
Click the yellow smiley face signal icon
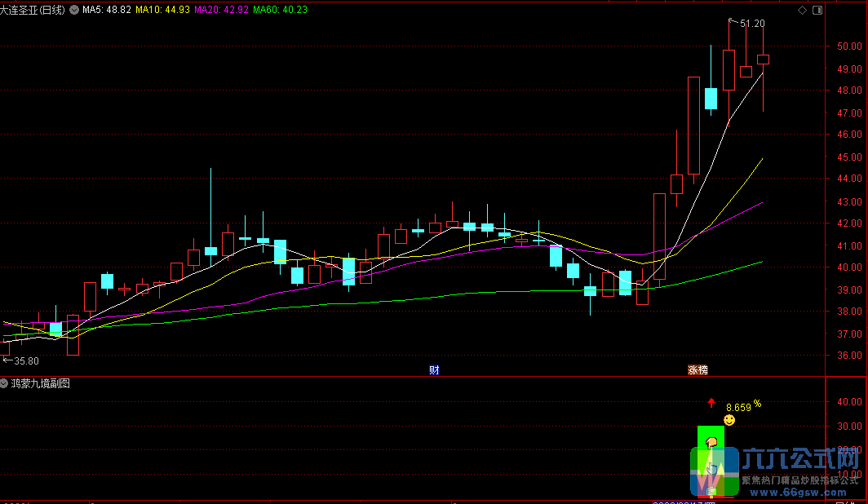click(729, 421)
